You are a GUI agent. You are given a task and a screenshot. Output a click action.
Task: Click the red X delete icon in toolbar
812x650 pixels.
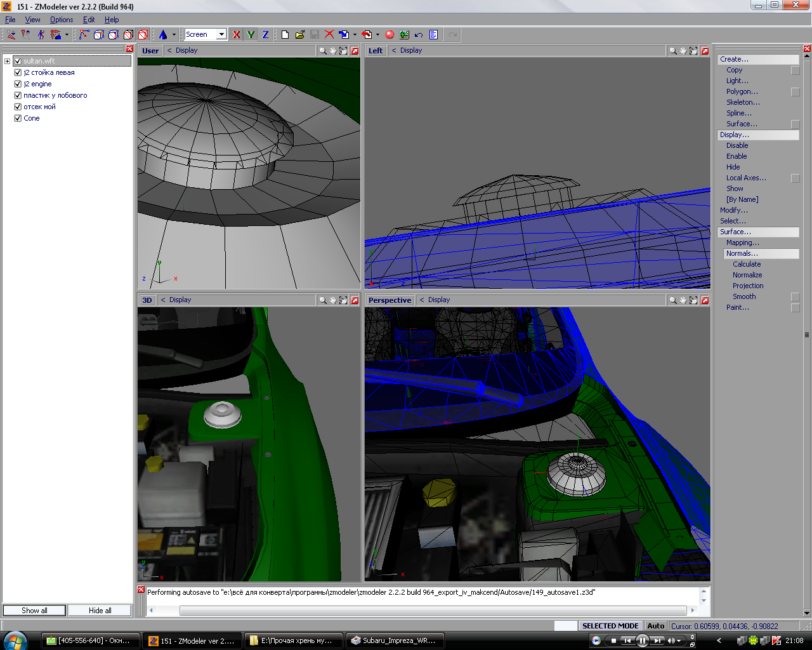click(x=329, y=35)
